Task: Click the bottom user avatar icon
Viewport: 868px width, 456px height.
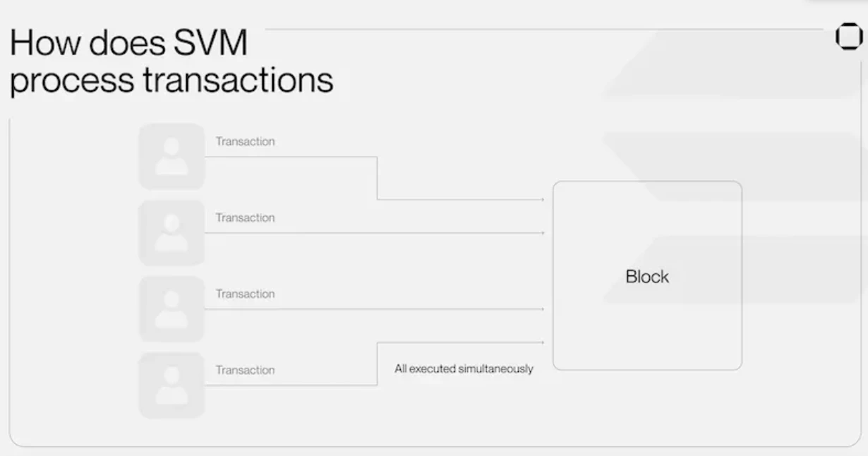Action: [171, 385]
